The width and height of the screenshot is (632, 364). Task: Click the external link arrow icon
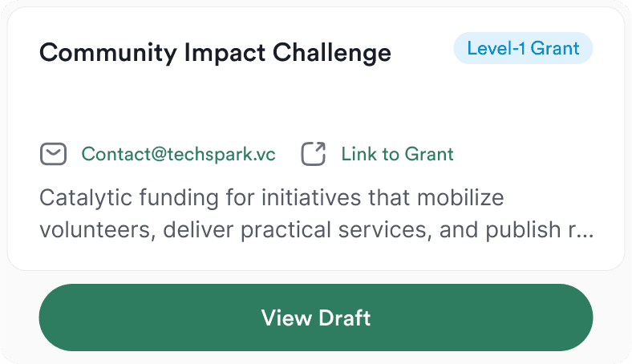314,154
